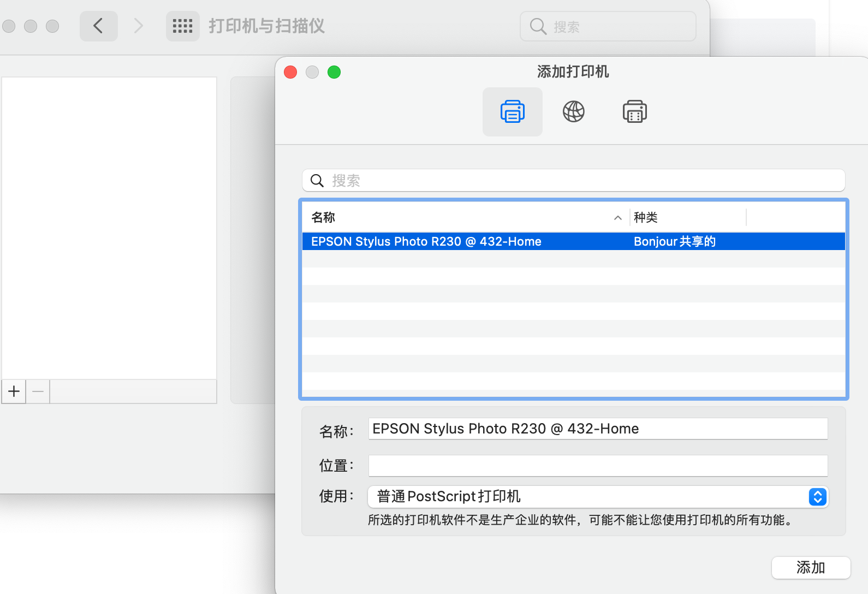Screen dimensions: 868x594
Task: Zoom the 添加打印机 window with green button
Action: click(334, 72)
